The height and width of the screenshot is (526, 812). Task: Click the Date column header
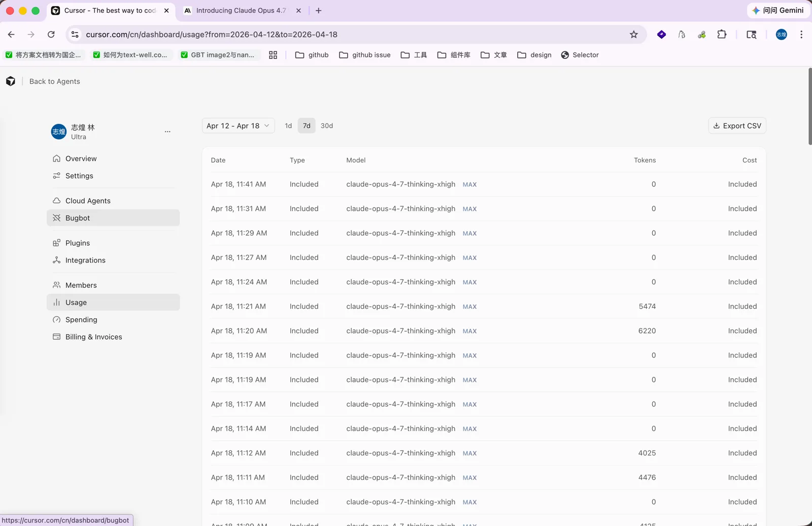(x=218, y=160)
